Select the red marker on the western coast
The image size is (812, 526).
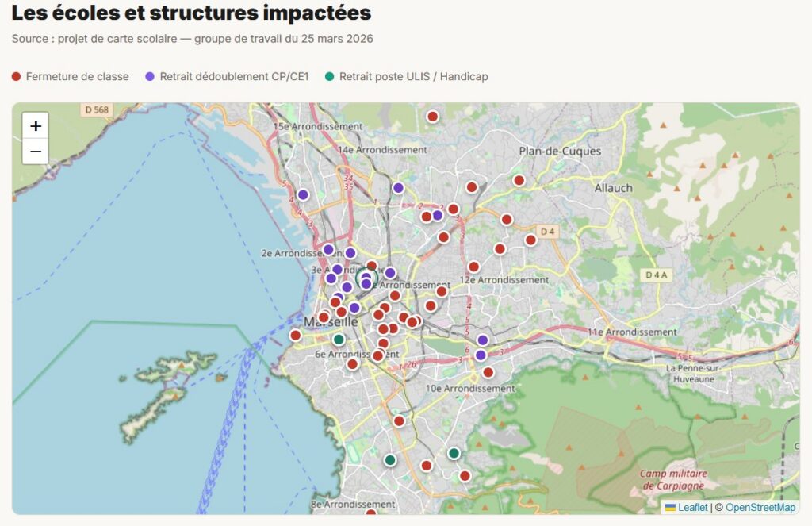(x=295, y=336)
